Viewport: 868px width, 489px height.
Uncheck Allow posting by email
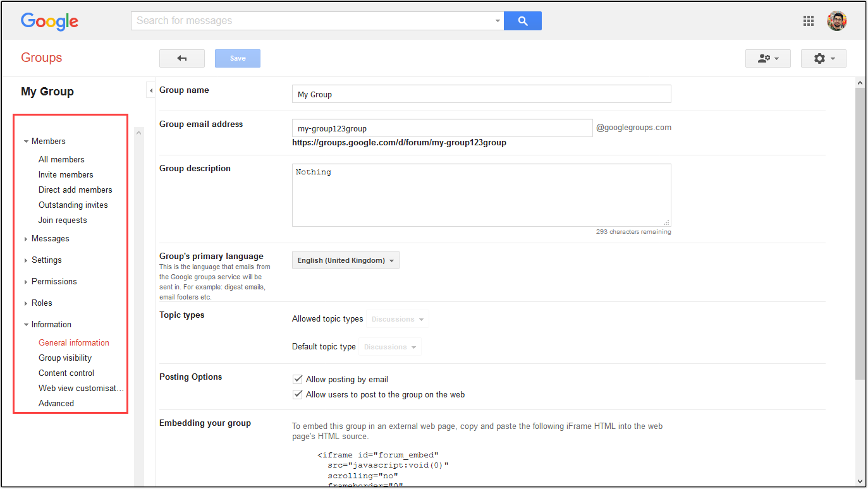click(x=297, y=378)
